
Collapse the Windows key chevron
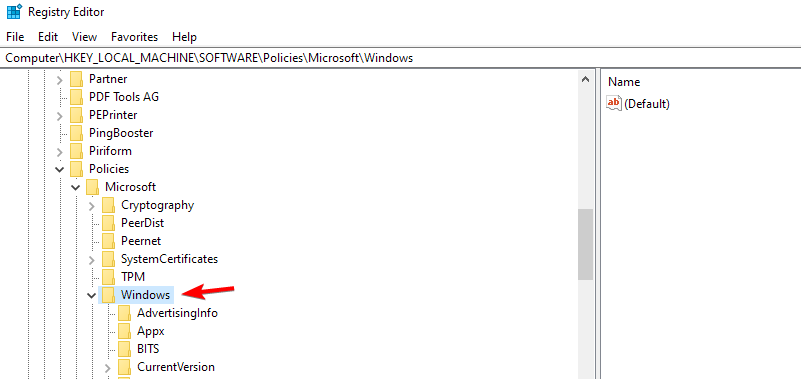[91, 295]
